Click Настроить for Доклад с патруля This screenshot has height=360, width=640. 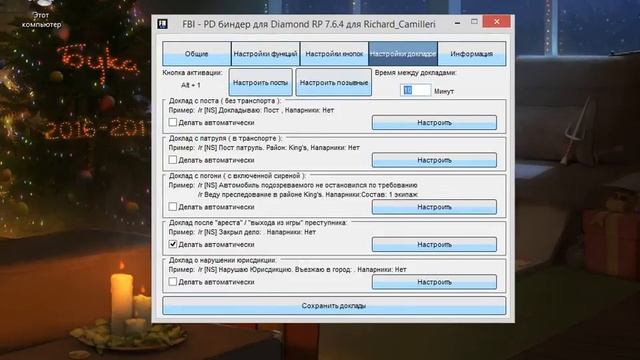click(434, 160)
